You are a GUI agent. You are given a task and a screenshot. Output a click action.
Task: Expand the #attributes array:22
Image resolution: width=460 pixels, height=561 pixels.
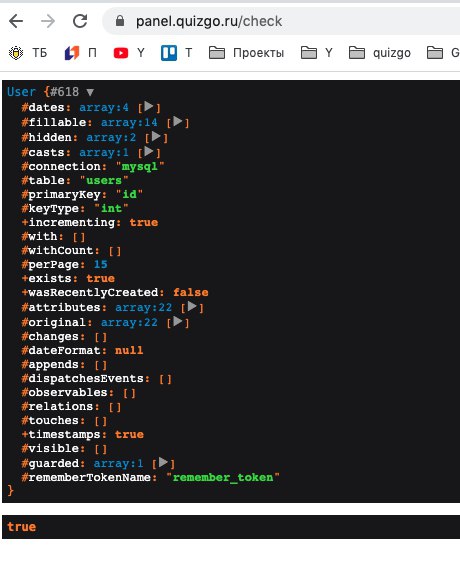coord(192,306)
